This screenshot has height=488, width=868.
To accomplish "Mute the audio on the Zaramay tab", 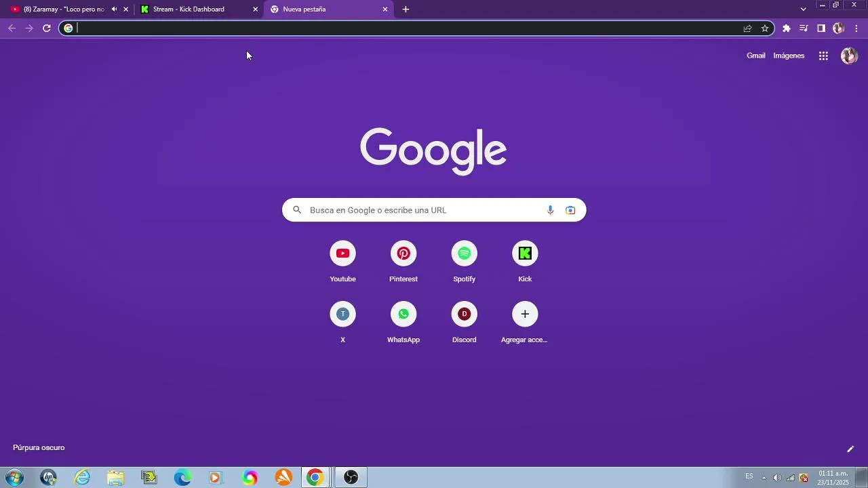I will [x=114, y=9].
